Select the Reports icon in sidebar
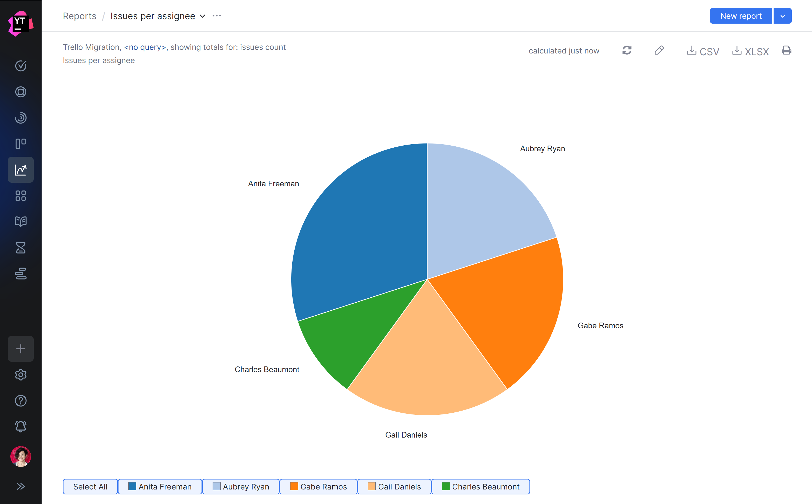The width and height of the screenshot is (812, 504). coord(21,170)
